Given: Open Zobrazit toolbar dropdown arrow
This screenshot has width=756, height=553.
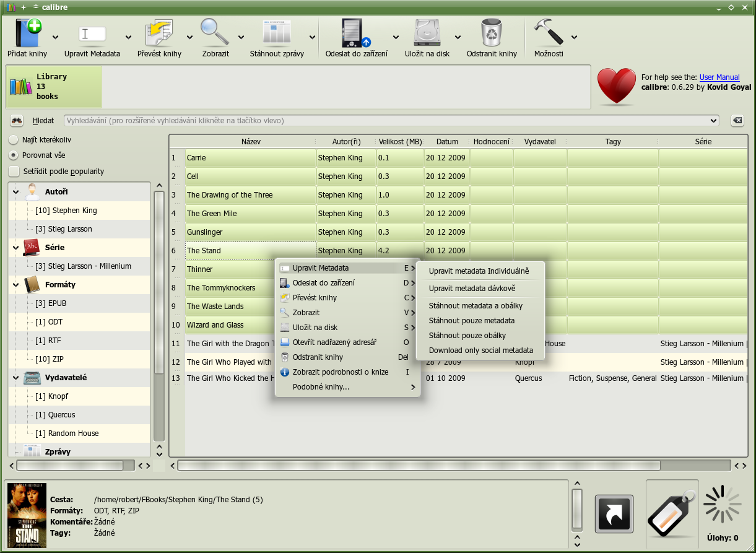Looking at the screenshot, I should pyautogui.click(x=241, y=37).
